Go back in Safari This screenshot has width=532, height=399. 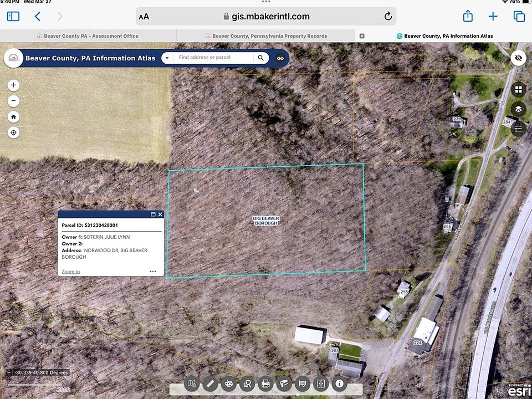click(x=38, y=16)
